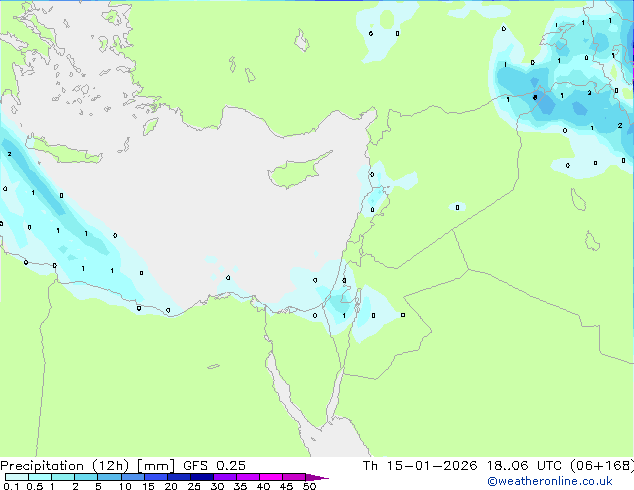Click the legend tick label "50"
The height and width of the screenshot is (490, 634).
click(x=309, y=486)
